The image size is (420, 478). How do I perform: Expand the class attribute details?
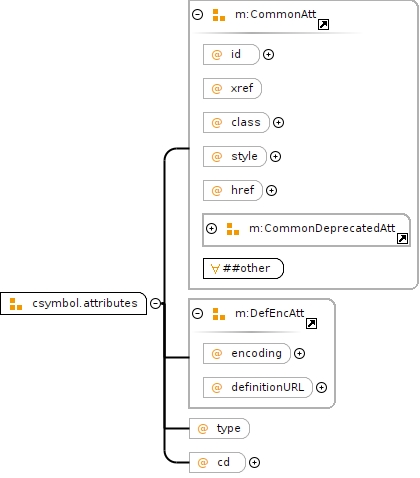pos(278,122)
